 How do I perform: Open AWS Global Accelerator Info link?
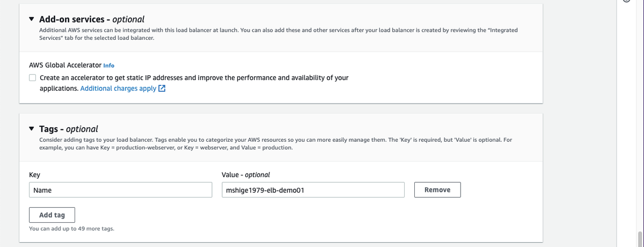tap(108, 66)
